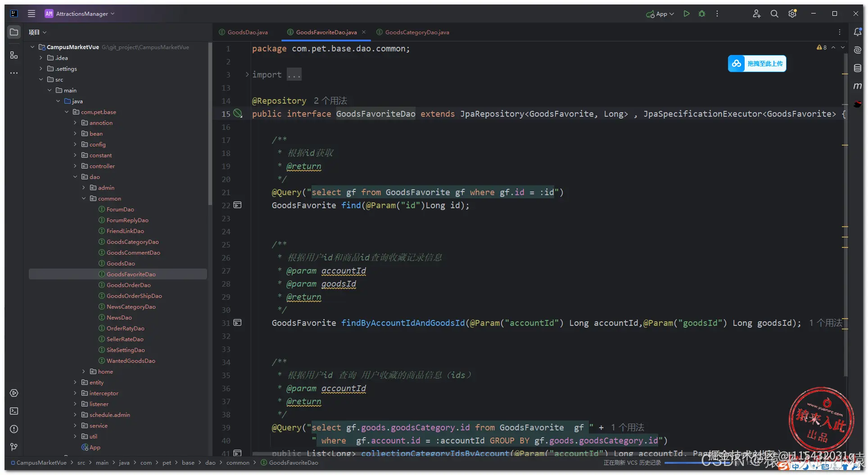This screenshot has width=868, height=475.
Task: Expand the .settings folder
Action: (x=41, y=69)
